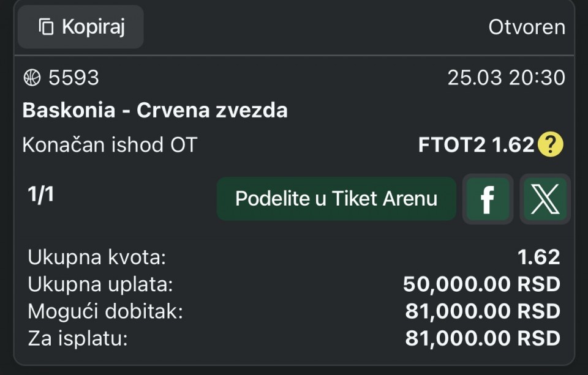Click the Ukupna kvota label

coord(97,258)
